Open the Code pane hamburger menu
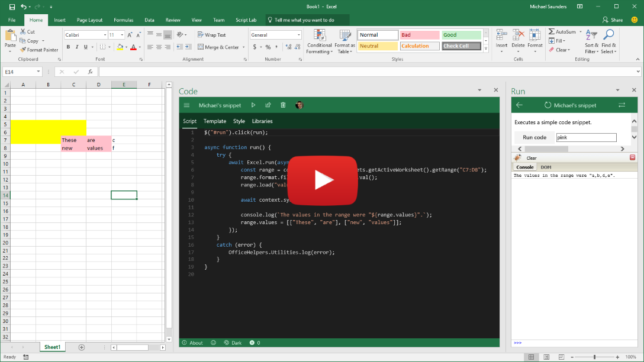The image size is (644, 362). (x=186, y=105)
